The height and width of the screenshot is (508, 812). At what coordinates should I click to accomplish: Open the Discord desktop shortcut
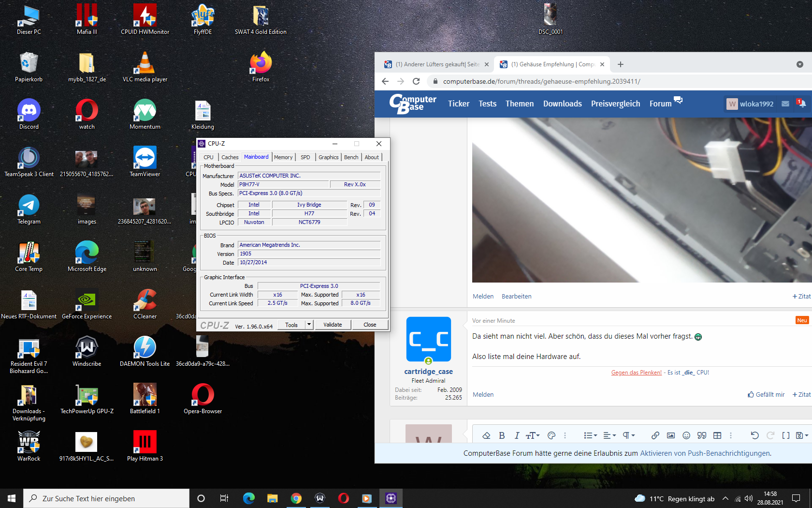coord(29,114)
